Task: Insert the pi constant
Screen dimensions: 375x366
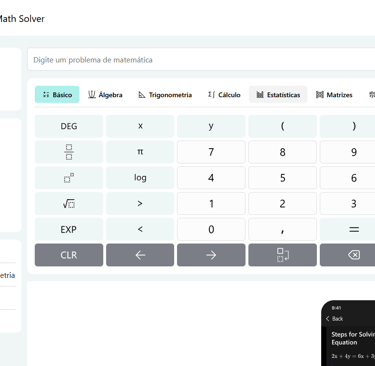Action: (140, 152)
